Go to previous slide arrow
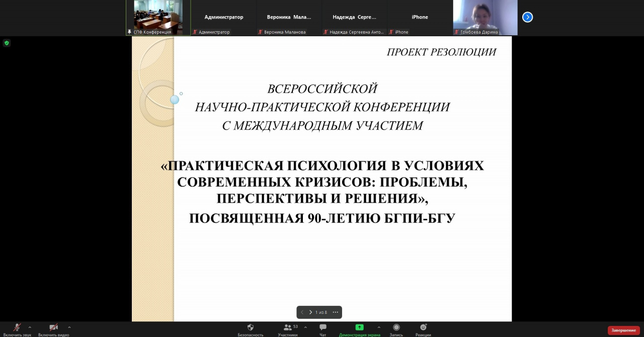 click(x=302, y=312)
